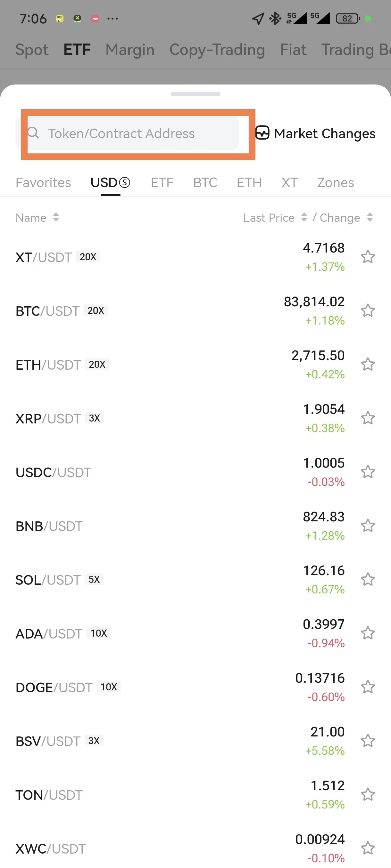391x868 pixels.
Task: Tap the search magnifier icon
Action: click(33, 133)
